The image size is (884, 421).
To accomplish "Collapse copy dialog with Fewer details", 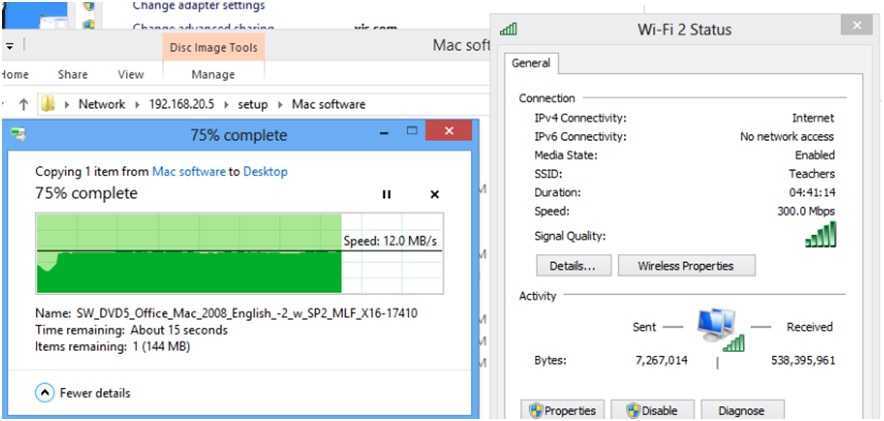I will pos(83,393).
